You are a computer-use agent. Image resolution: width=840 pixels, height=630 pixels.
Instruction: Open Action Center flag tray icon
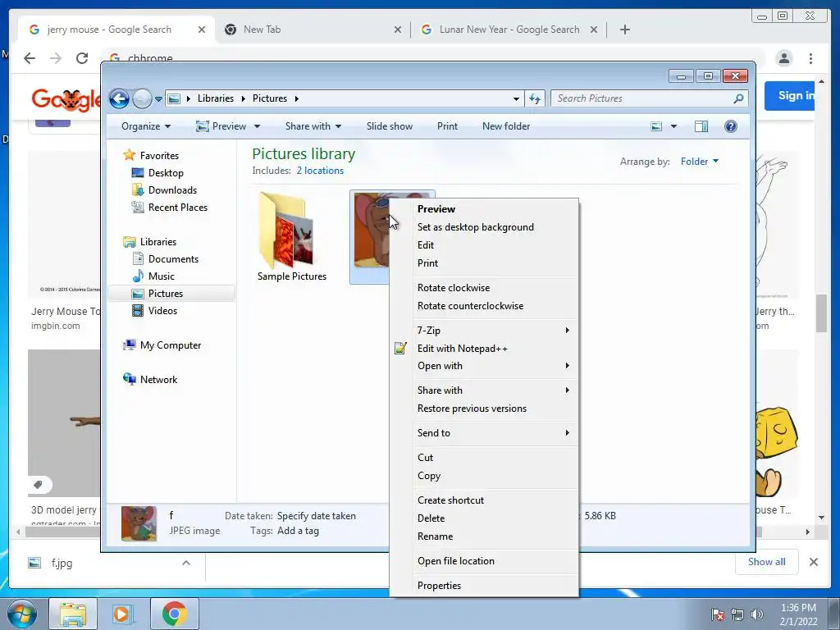coord(718,614)
